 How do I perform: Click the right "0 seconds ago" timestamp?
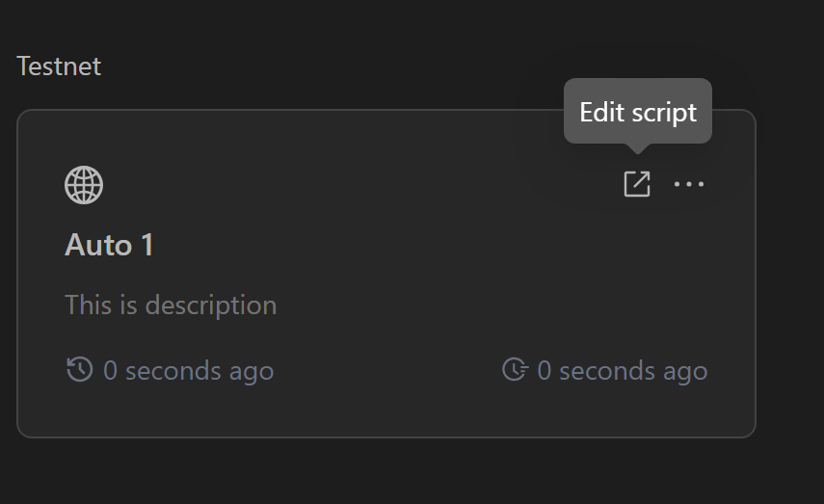[x=622, y=371]
